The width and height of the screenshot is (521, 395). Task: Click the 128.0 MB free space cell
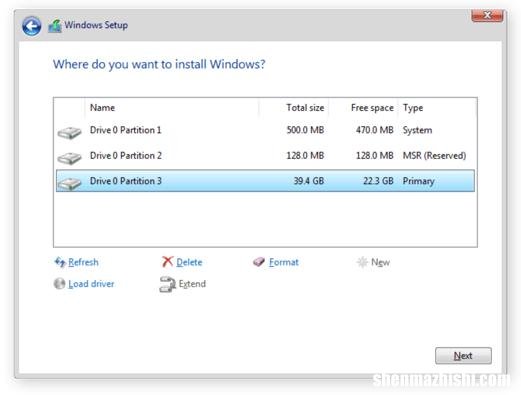click(375, 156)
